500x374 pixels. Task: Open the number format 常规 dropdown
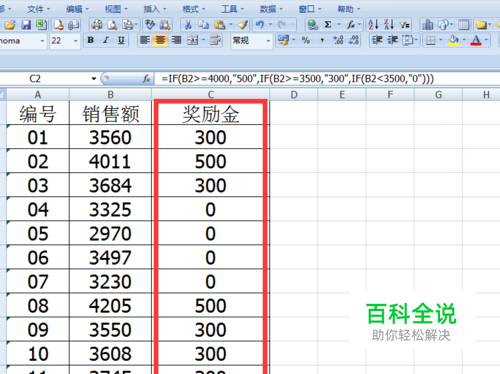[x=268, y=41]
